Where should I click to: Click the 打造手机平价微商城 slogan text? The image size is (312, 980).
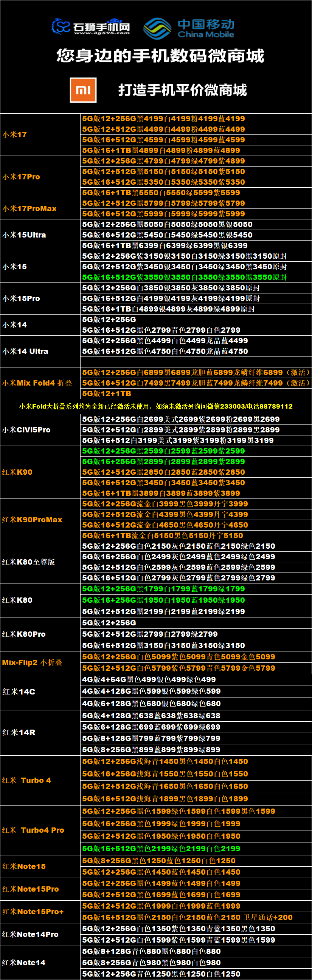[183, 90]
